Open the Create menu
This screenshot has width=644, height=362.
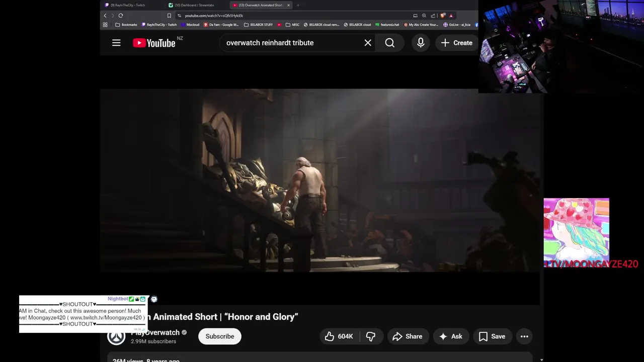tap(457, 43)
